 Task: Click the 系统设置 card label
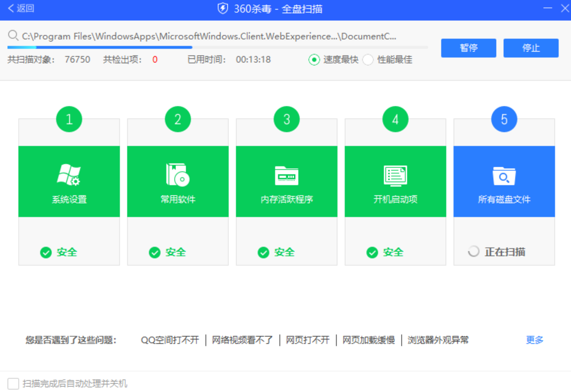[69, 200]
